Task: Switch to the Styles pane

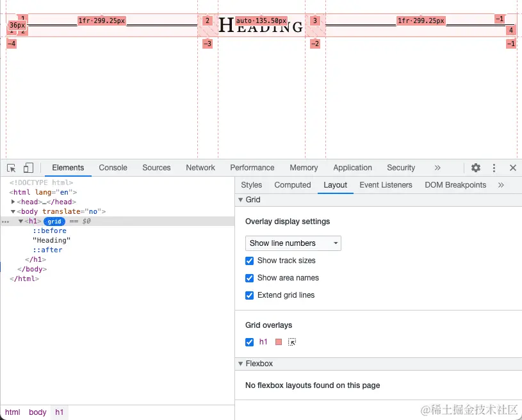Action: [x=251, y=185]
